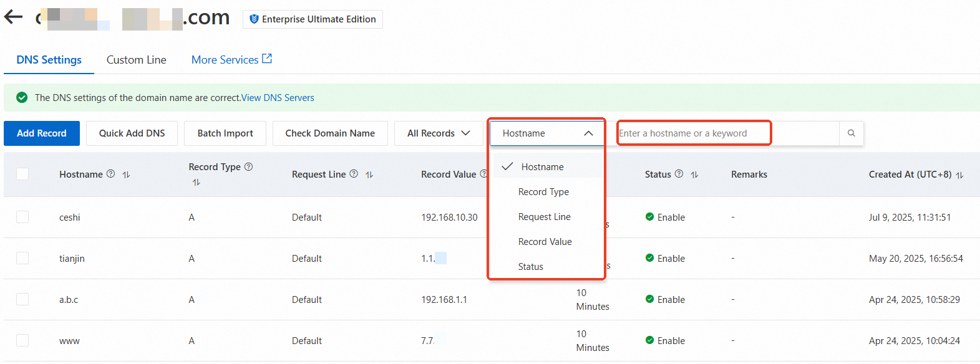Click the Batch Import button

(x=225, y=133)
